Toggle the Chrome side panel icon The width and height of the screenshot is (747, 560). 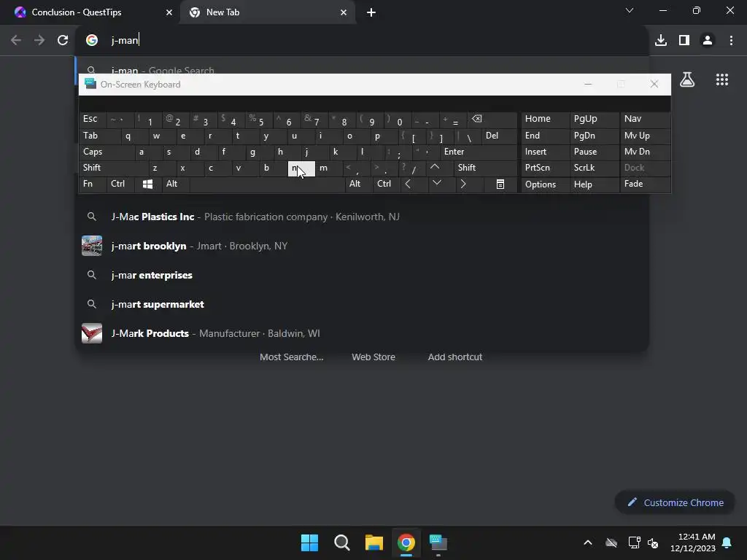pyautogui.click(x=684, y=40)
